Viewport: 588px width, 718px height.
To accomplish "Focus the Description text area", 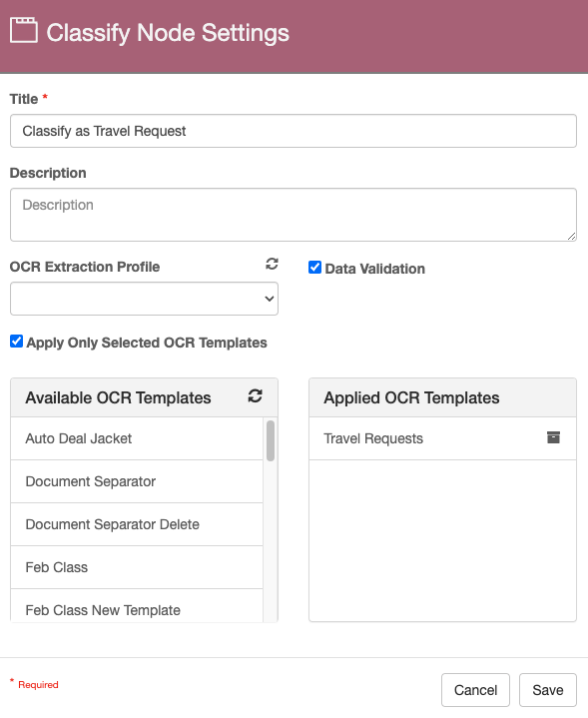I will tap(294, 215).
